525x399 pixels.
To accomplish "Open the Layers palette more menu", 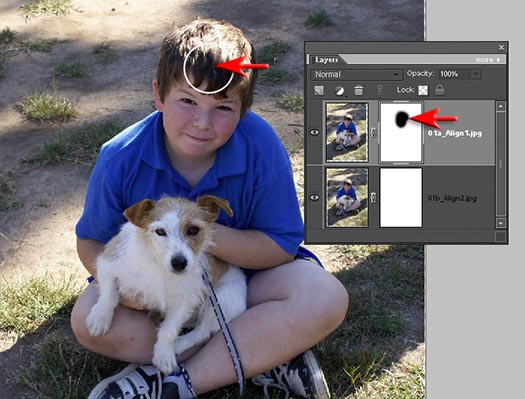I will 488,60.
